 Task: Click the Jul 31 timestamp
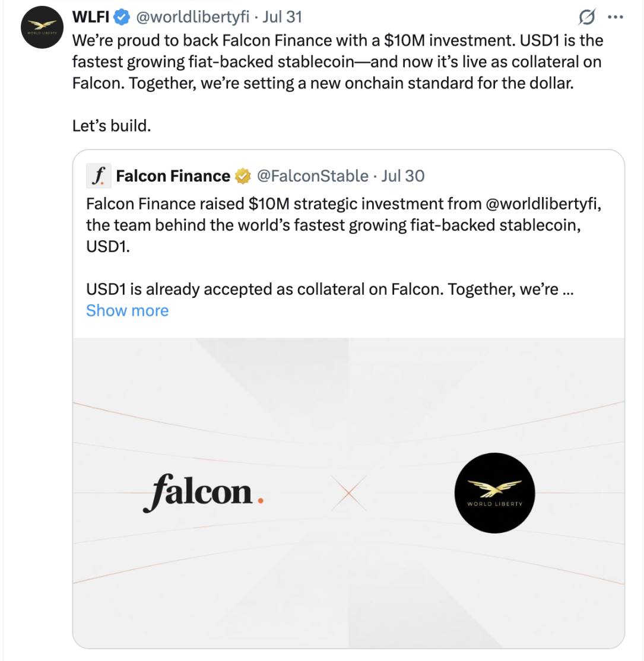click(284, 17)
